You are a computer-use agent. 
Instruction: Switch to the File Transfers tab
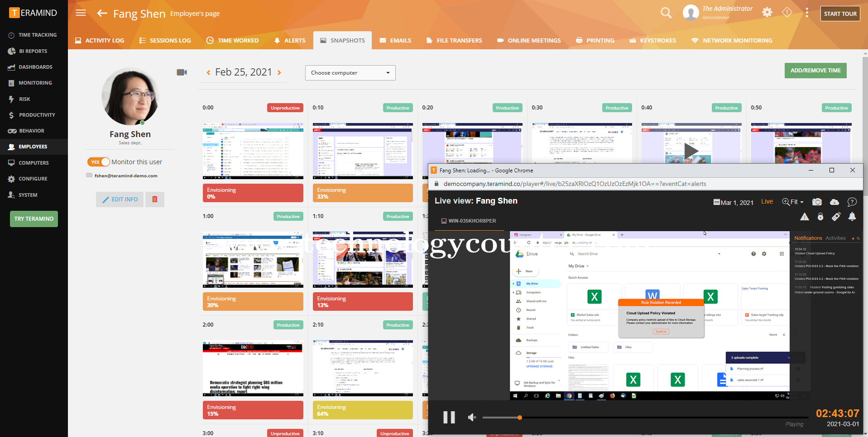(454, 40)
